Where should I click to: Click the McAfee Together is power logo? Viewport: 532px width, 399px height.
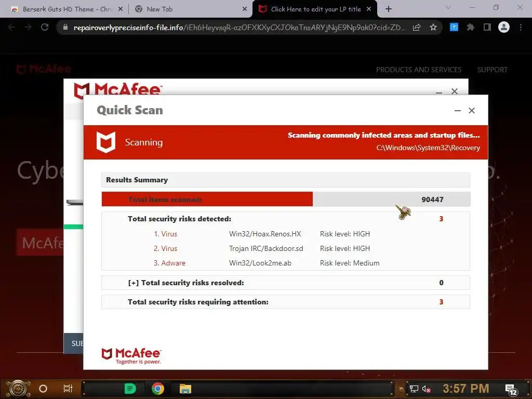click(131, 356)
